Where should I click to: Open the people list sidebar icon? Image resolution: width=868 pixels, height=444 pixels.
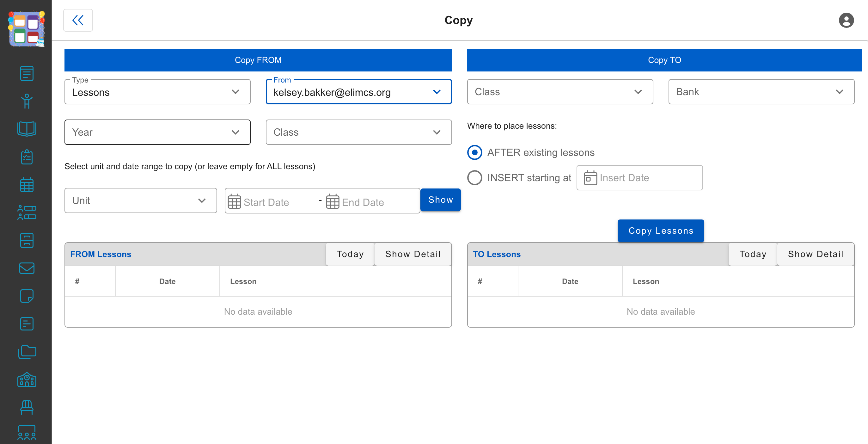coord(27,213)
